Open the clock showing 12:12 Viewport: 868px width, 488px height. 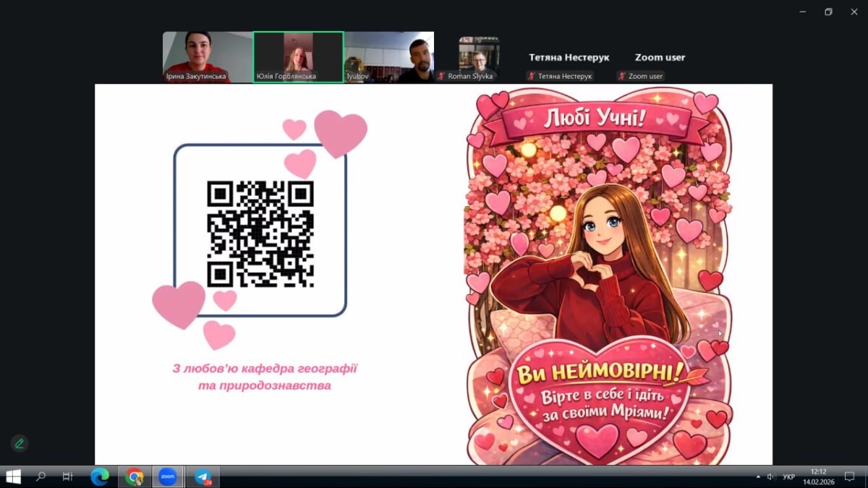pos(818,476)
